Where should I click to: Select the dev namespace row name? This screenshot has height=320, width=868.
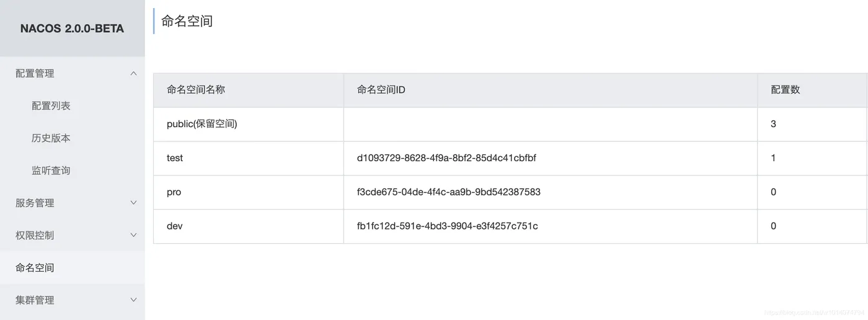(175, 226)
